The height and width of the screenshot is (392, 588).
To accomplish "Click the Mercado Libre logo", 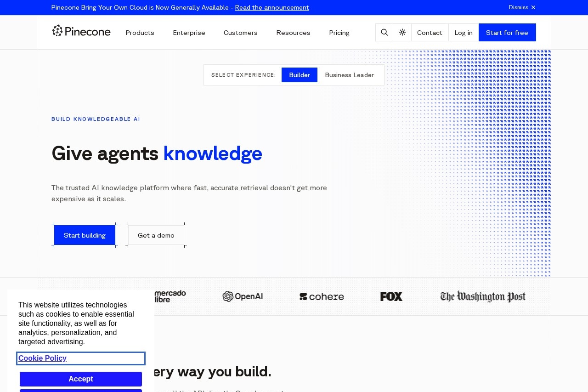I will pyautogui.click(x=170, y=296).
